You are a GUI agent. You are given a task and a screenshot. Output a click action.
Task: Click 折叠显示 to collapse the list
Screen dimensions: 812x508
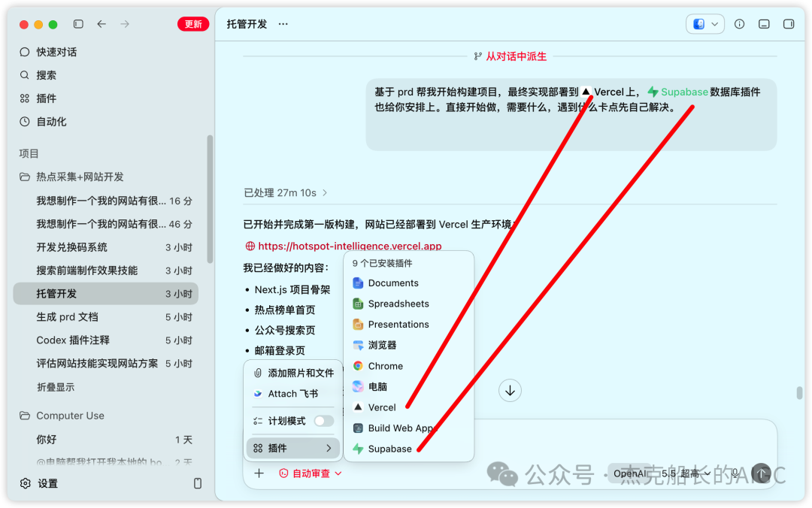[x=56, y=387]
